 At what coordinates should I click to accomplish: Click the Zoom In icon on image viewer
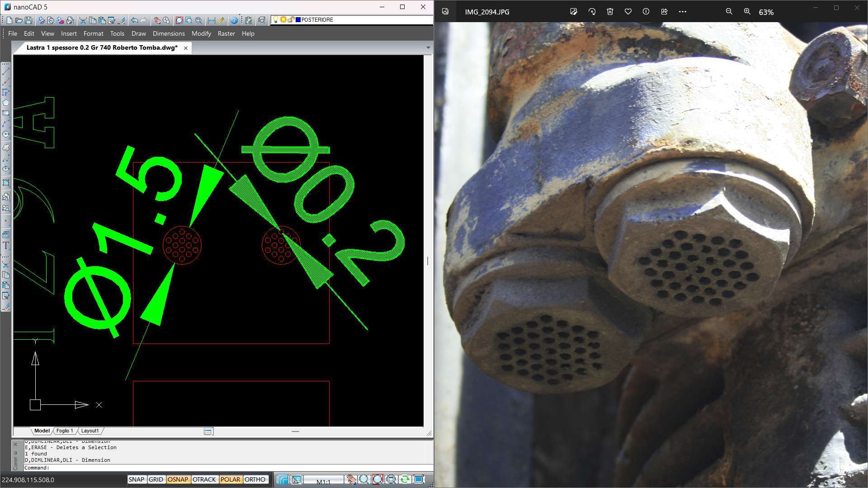747,11
